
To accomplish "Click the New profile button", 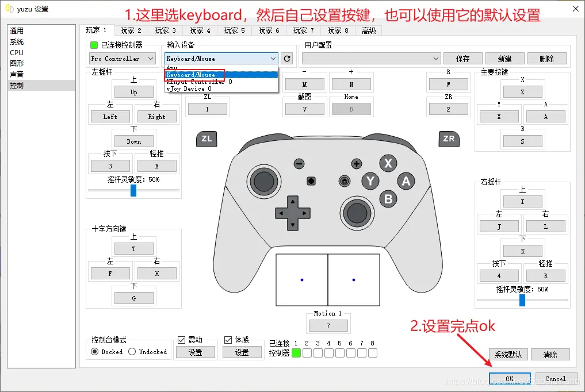I will point(505,59).
